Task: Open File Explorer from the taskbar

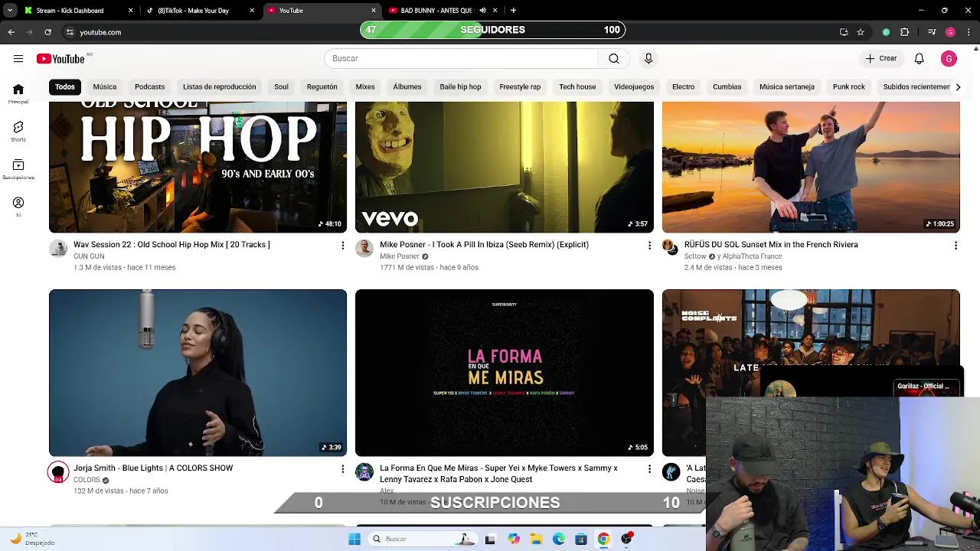Action: (x=536, y=539)
